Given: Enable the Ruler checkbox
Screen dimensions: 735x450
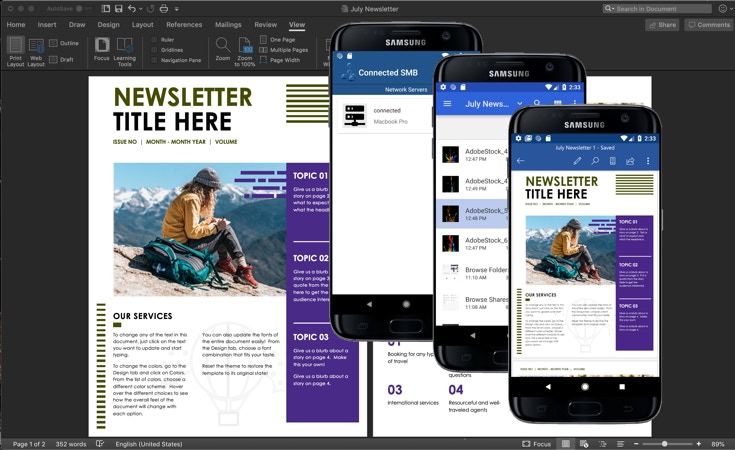Looking at the screenshot, I should pos(153,40).
